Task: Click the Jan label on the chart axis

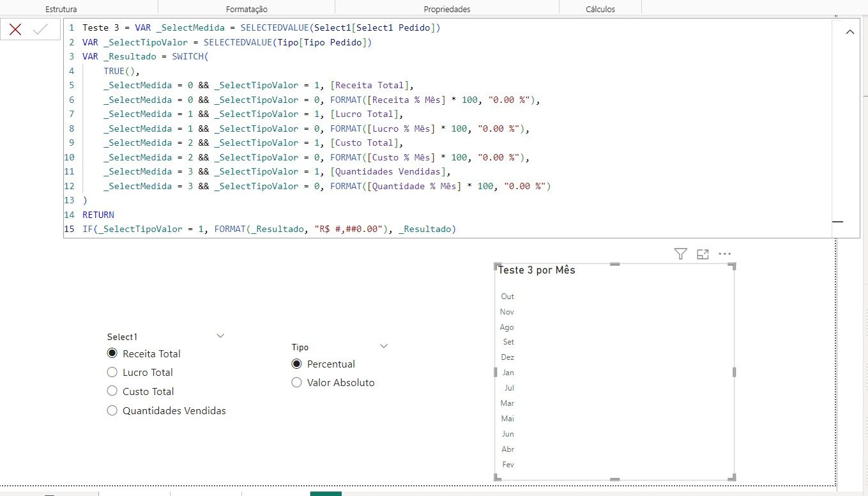Action: click(508, 373)
